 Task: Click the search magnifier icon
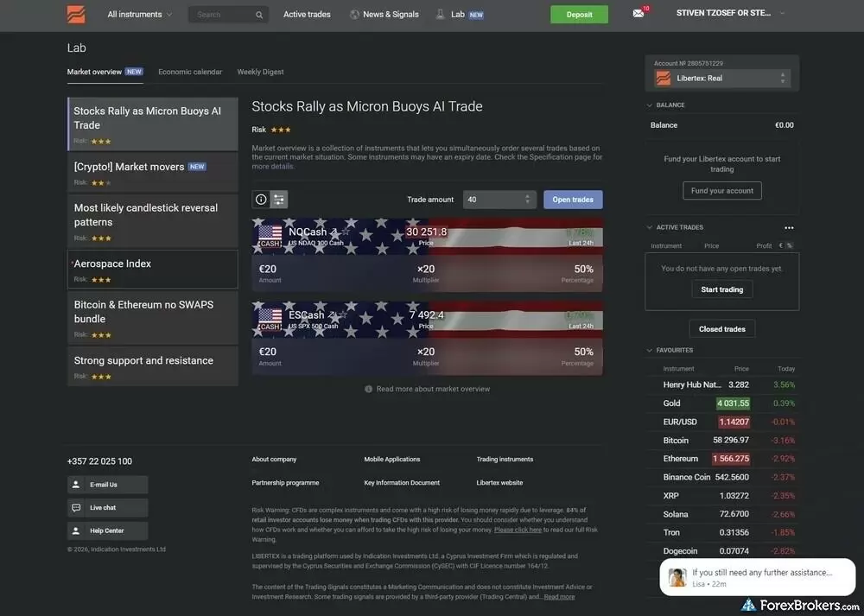coord(259,15)
